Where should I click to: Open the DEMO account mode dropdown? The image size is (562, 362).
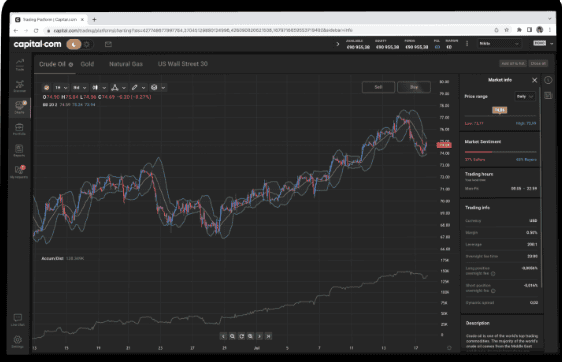(x=543, y=43)
